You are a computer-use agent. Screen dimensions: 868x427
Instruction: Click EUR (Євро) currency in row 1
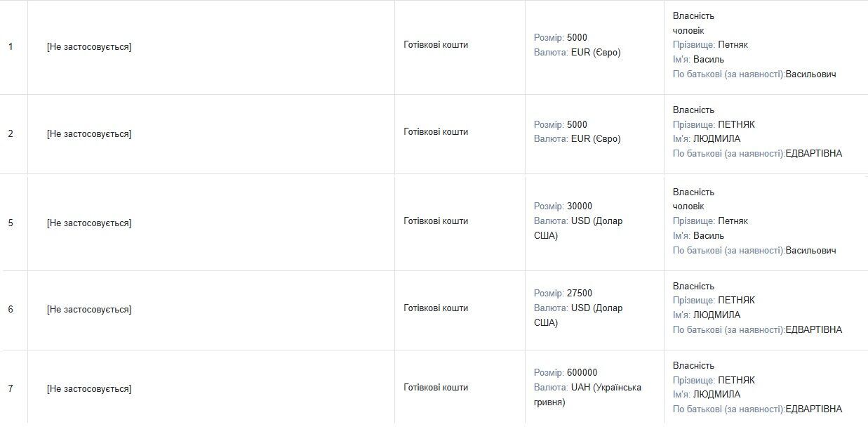[x=596, y=53]
